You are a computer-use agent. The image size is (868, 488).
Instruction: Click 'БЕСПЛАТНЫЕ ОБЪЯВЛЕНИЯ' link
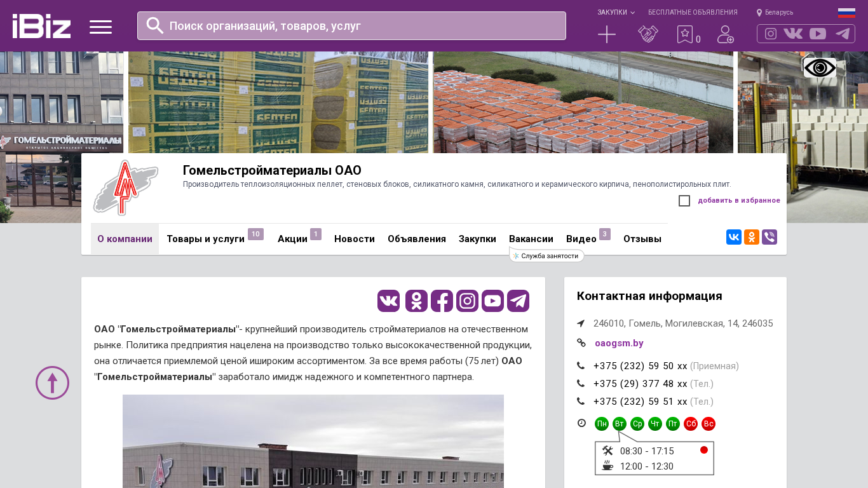(x=693, y=13)
